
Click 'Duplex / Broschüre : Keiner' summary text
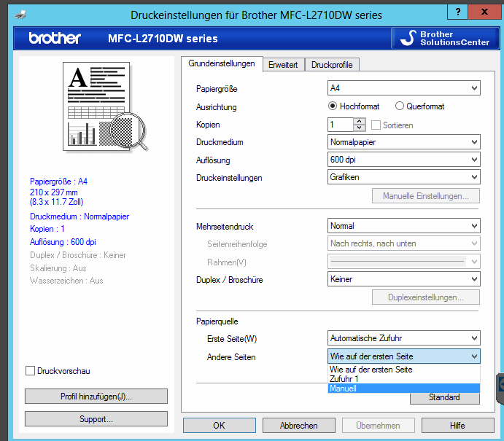coord(78,255)
